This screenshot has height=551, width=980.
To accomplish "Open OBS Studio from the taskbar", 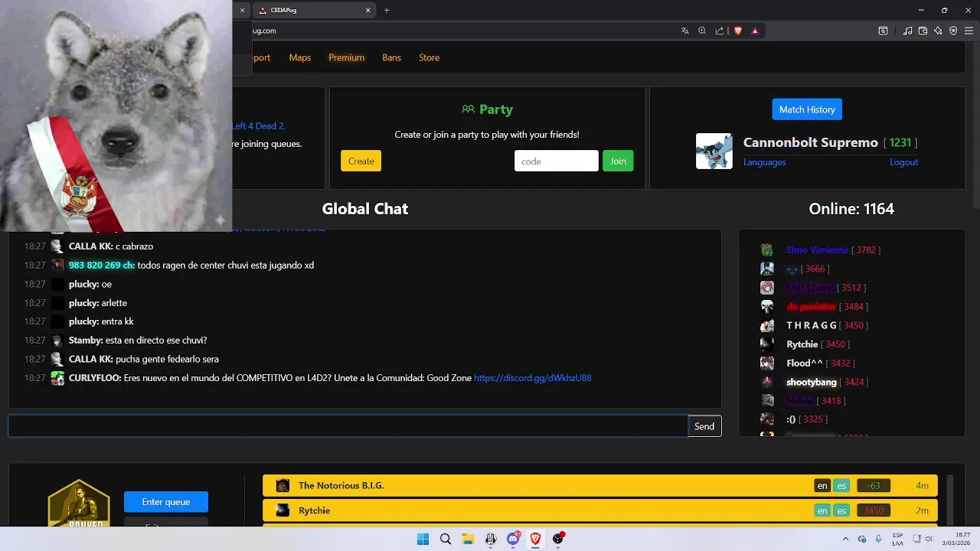I will pos(558,539).
